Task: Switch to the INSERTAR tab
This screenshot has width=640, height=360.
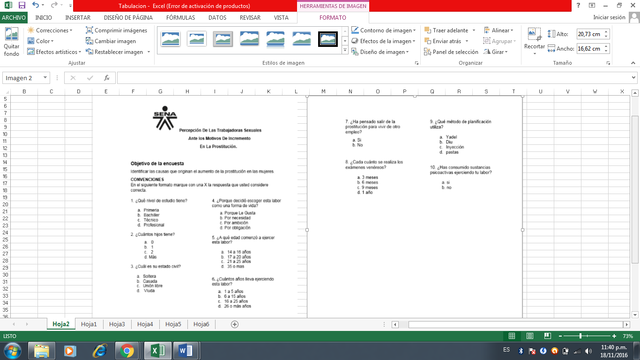Action: [x=78, y=18]
